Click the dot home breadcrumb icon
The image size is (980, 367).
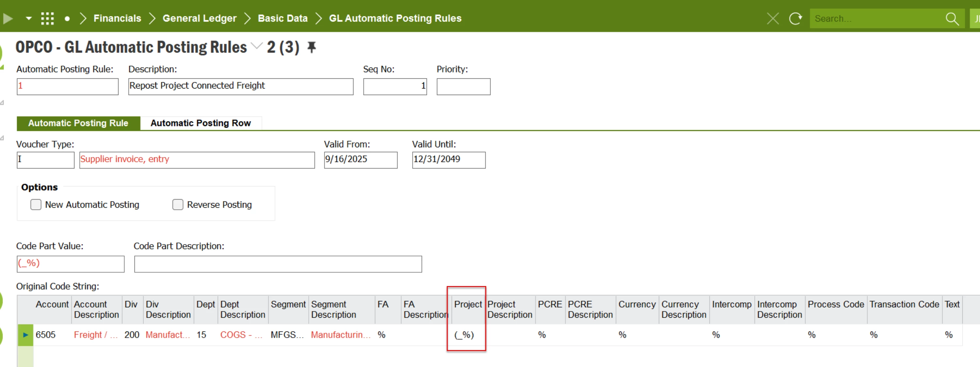[x=67, y=18]
